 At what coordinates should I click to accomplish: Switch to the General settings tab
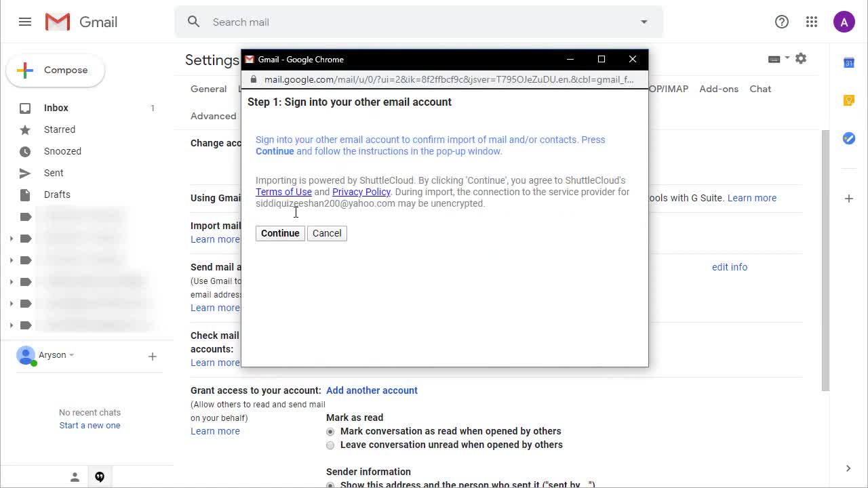coord(208,89)
